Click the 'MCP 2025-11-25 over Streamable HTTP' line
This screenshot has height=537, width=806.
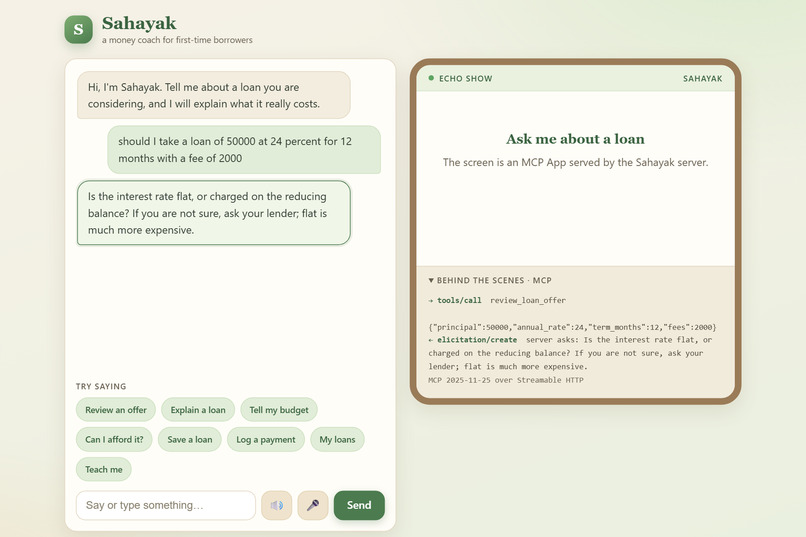[506, 380]
